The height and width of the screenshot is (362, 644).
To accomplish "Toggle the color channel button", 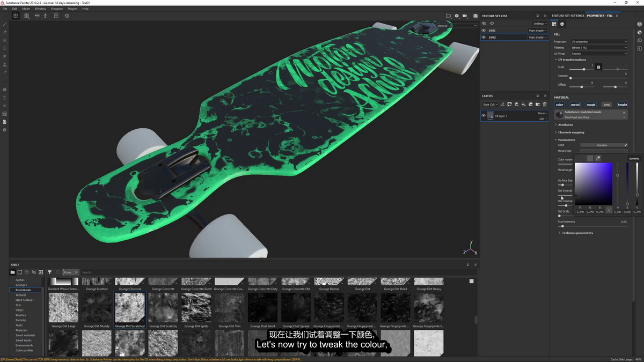I will [x=560, y=105].
